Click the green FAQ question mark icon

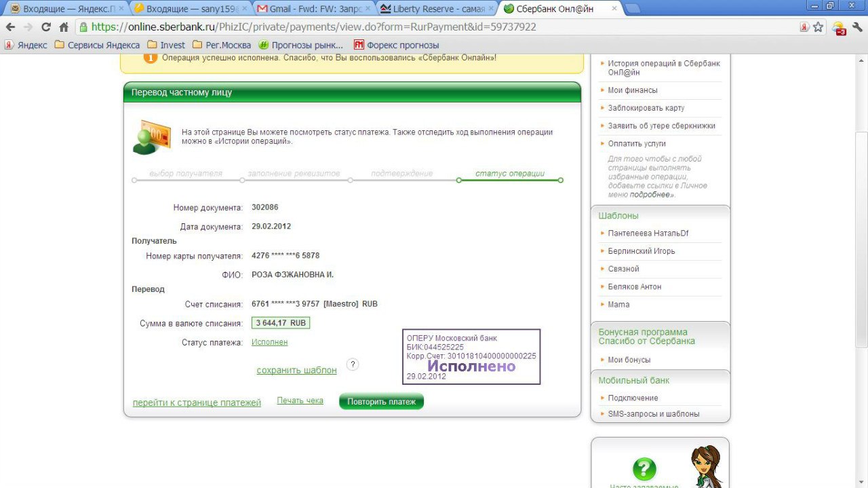coord(644,469)
